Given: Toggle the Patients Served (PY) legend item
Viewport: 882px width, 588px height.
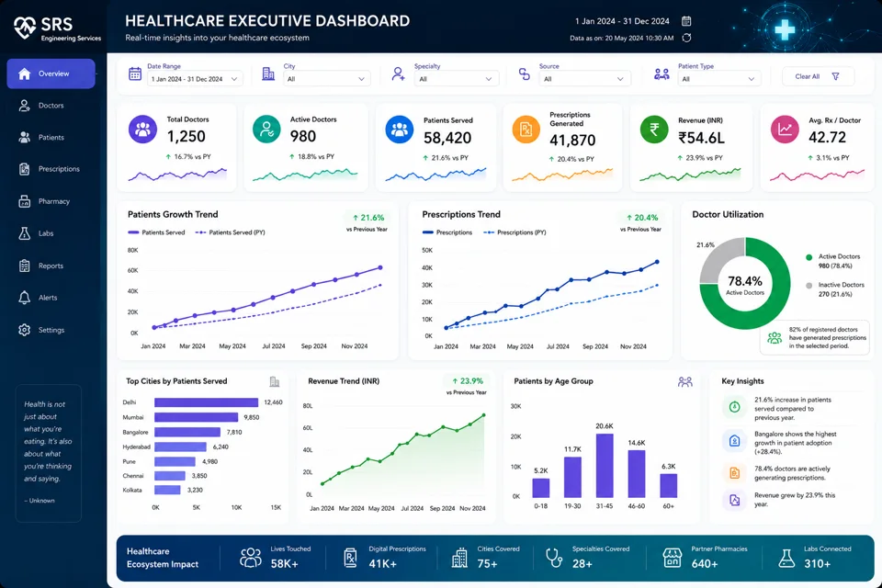Looking at the screenshot, I should 230,232.
